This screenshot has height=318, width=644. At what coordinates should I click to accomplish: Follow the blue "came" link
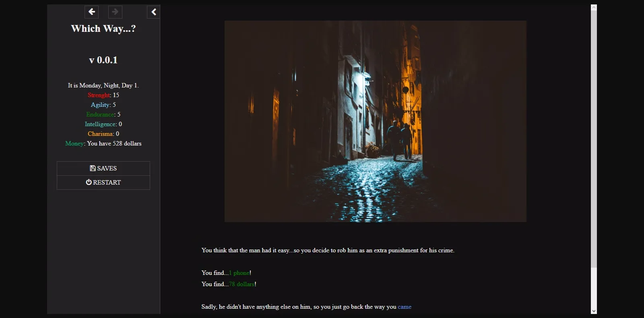click(x=405, y=307)
